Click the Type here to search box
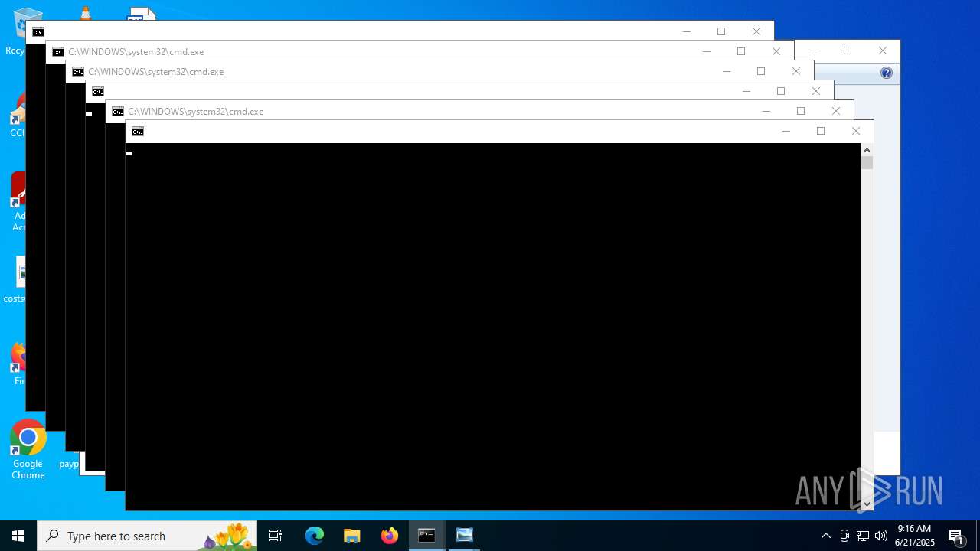980x551 pixels. tap(147, 536)
